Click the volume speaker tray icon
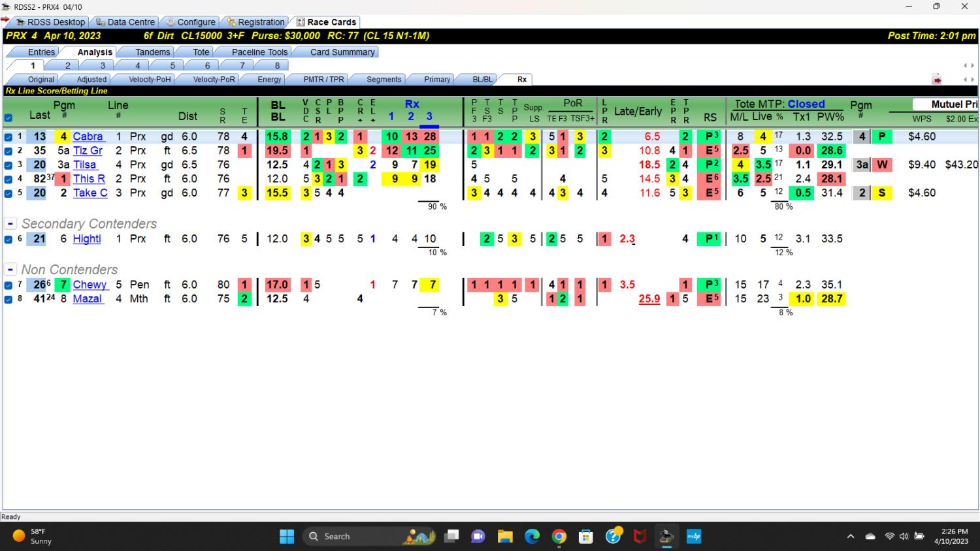Viewport: 980px width, 551px height. [x=904, y=537]
